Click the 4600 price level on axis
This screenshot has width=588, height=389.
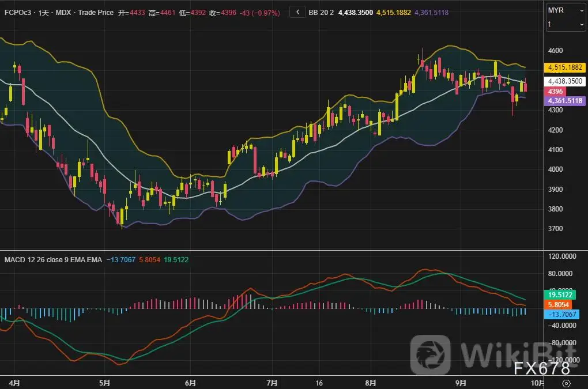(x=555, y=51)
